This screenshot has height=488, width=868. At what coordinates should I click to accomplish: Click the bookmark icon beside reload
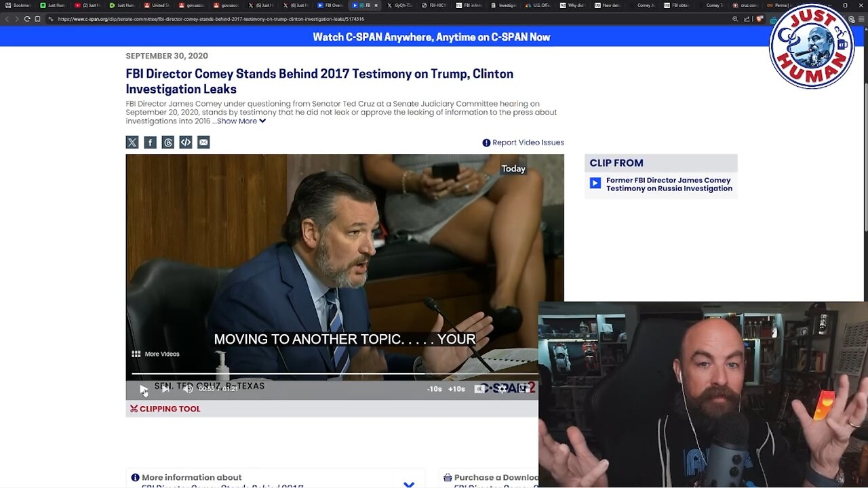tap(37, 19)
